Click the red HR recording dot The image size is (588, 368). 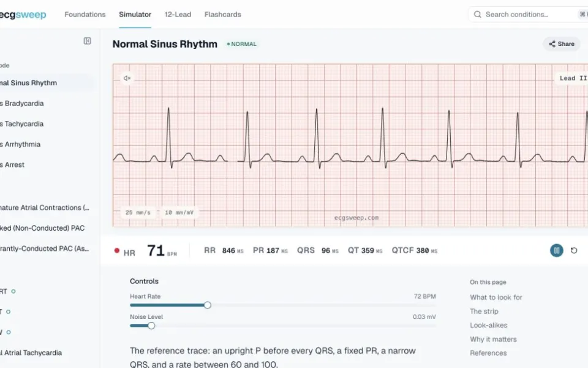click(116, 250)
